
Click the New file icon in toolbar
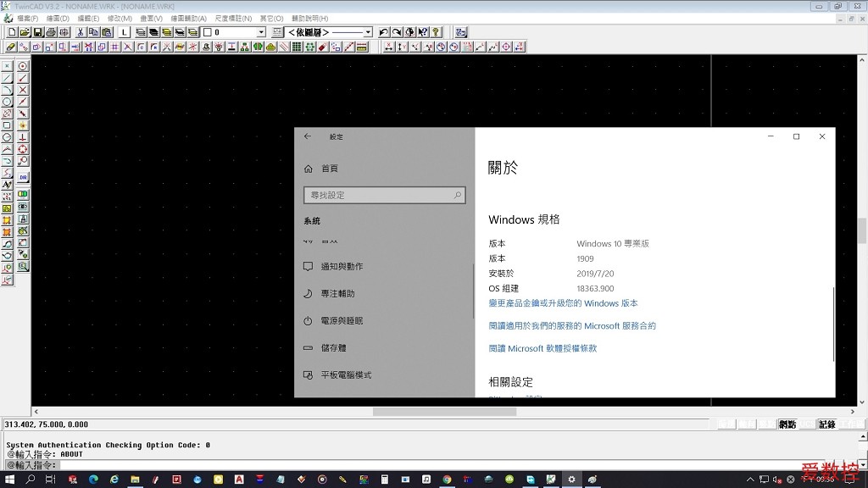11,32
